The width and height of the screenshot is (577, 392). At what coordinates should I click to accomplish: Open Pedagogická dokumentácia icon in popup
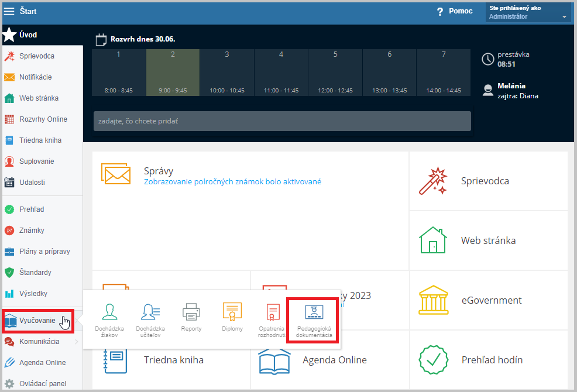[314, 319]
